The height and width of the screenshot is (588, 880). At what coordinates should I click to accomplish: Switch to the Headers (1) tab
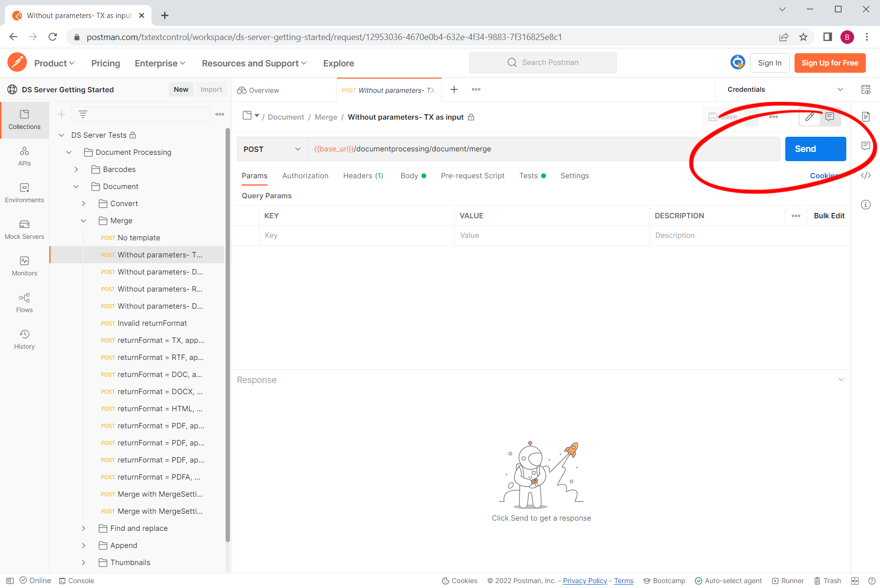click(x=363, y=176)
